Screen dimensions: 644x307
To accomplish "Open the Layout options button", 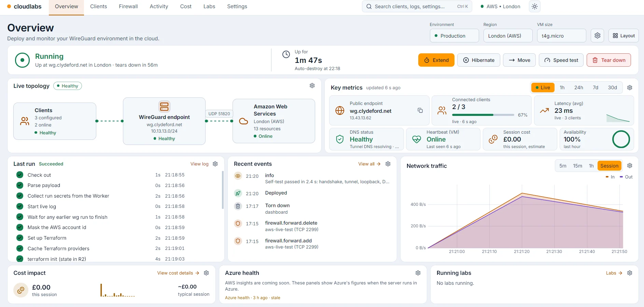I will click(x=624, y=36).
